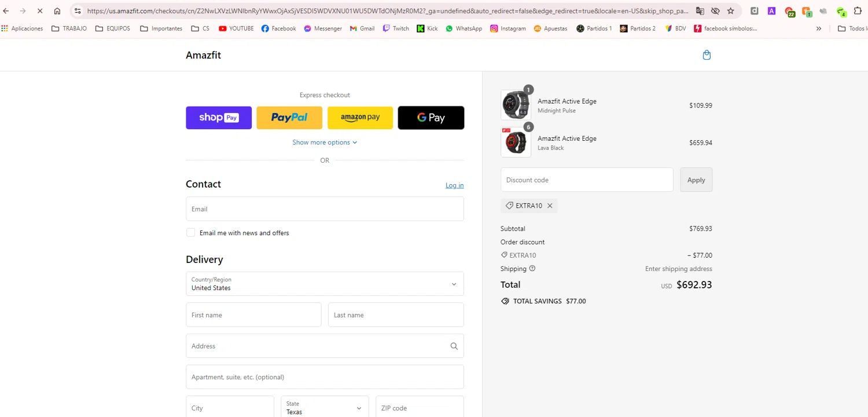Open the gray bird extension
The image size is (868, 417).
(823, 11)
